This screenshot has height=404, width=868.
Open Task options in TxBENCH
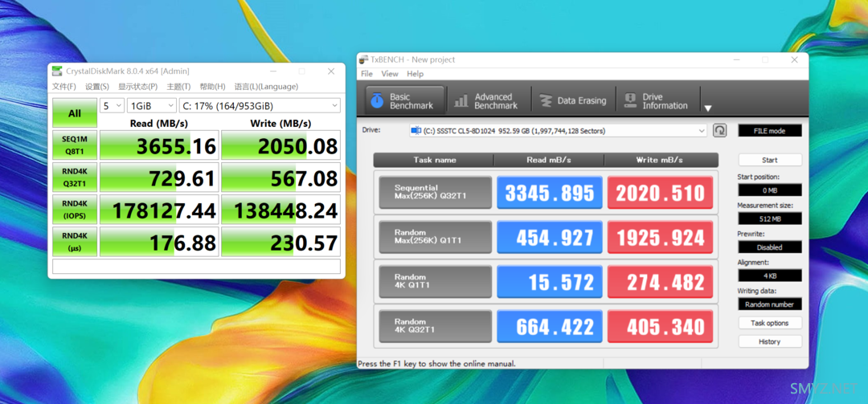(770, 323)
